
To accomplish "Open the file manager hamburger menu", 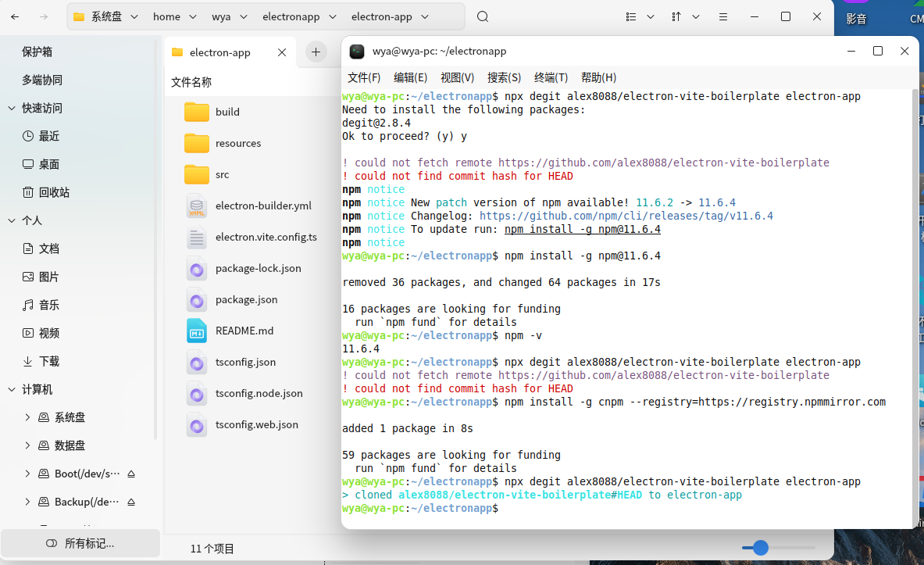I will tap(723, 16).
